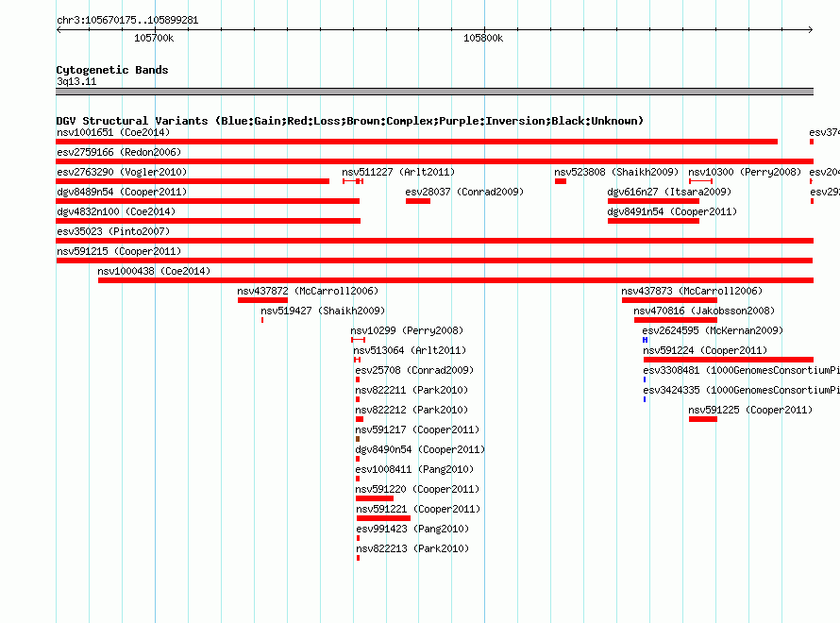
Task: Select the Cytogenetic Bands track title
Action: [x=112, y=70]
